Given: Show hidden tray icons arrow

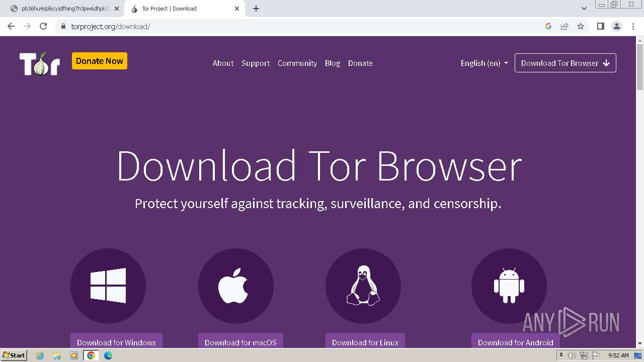Looking at the screenshot, I should point(561,355).
